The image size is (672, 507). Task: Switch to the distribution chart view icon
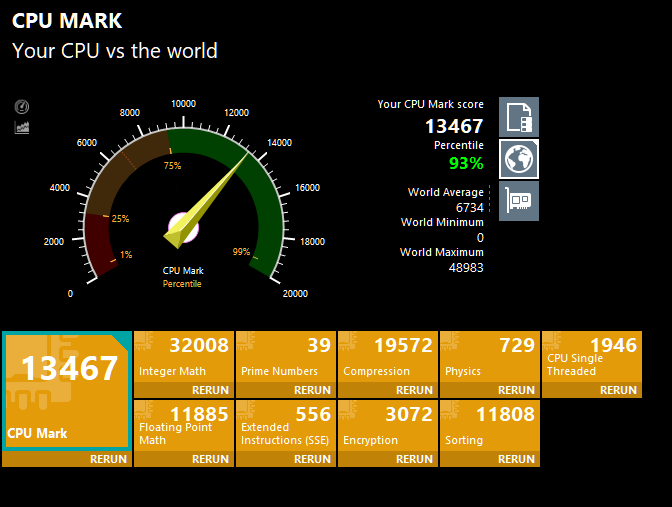(x=21, y=127)
